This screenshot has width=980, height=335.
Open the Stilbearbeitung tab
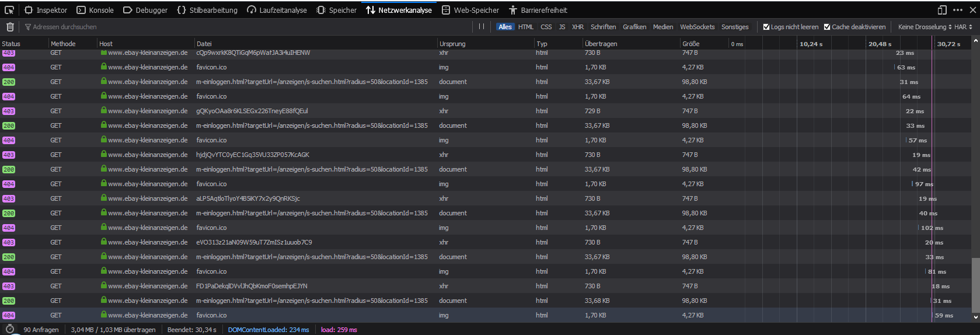[x=207, y=10]
